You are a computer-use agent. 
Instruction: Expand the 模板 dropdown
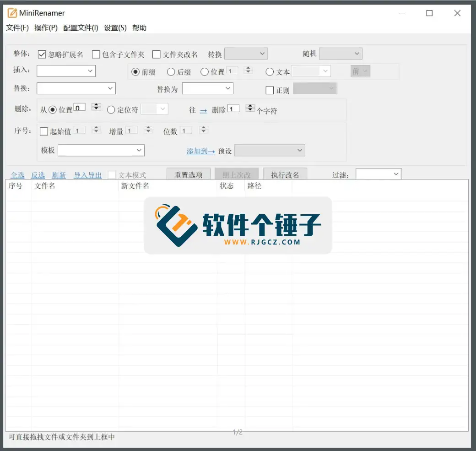tap(101, 150)
